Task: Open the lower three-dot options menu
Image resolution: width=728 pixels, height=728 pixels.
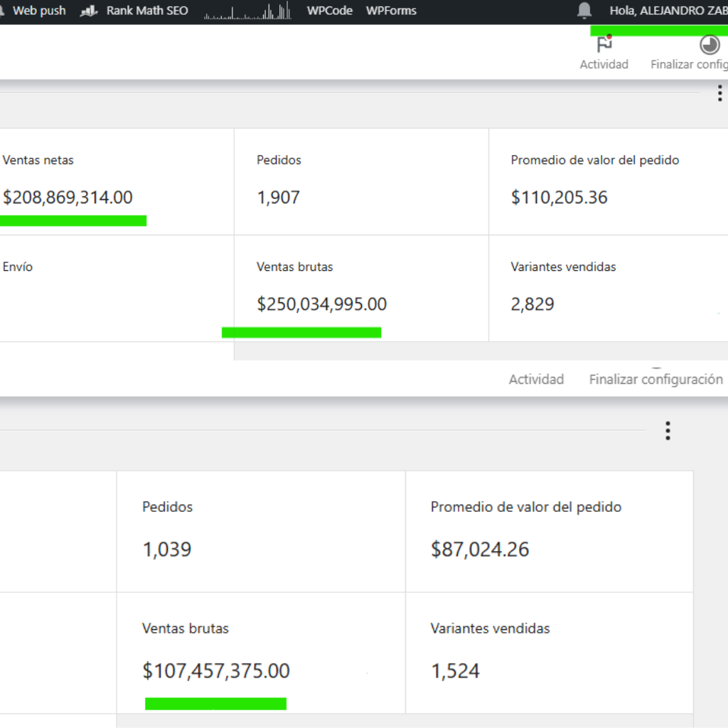Action: pyautogui.click(x=667, y=431)
